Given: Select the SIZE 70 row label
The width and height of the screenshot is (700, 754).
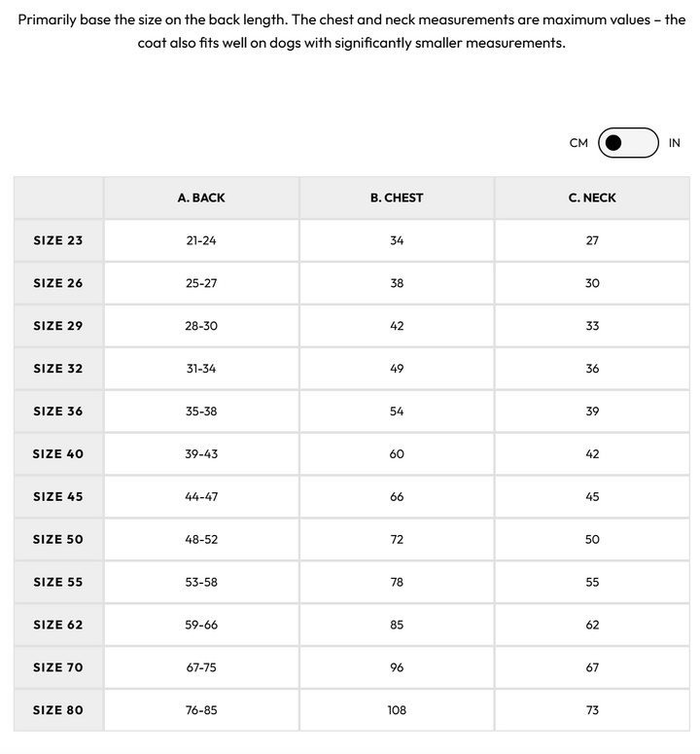Looking at the screenshot, I should click(x=58, y=668).
